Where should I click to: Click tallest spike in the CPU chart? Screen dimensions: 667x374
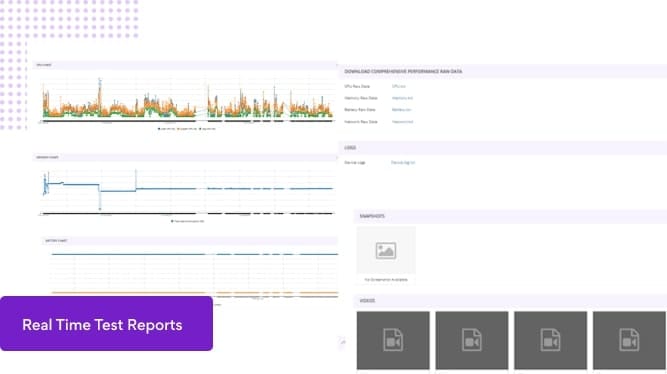[x=100, y=81]
